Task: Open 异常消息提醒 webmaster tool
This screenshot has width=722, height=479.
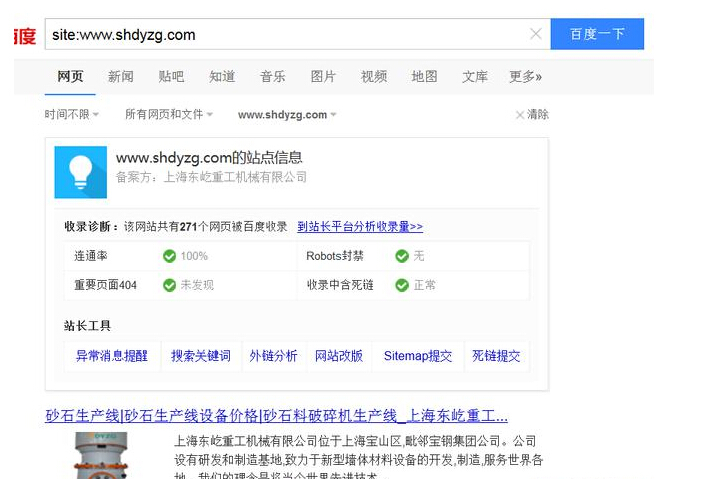Action: [x=112, y=356]
